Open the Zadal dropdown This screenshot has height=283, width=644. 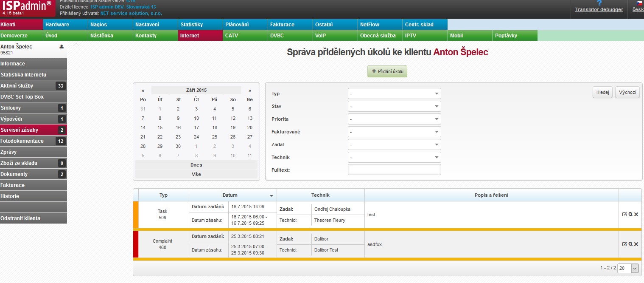click(395, 144)
